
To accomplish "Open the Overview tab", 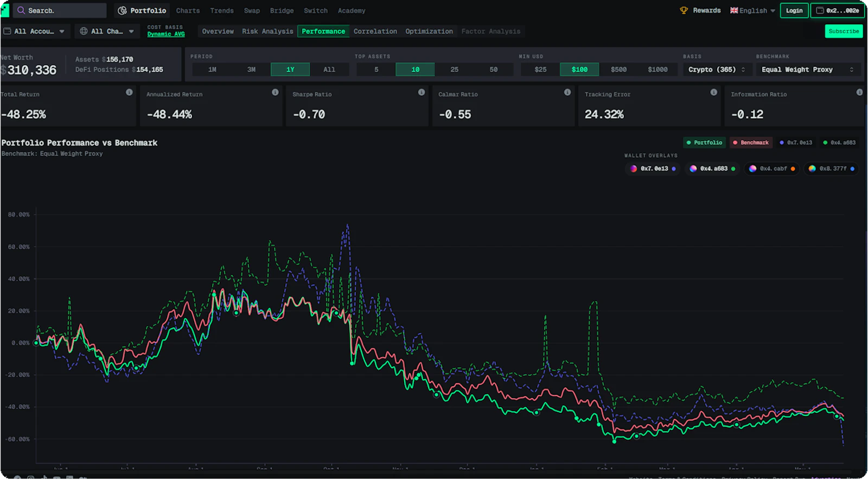I will coord(218,31).
